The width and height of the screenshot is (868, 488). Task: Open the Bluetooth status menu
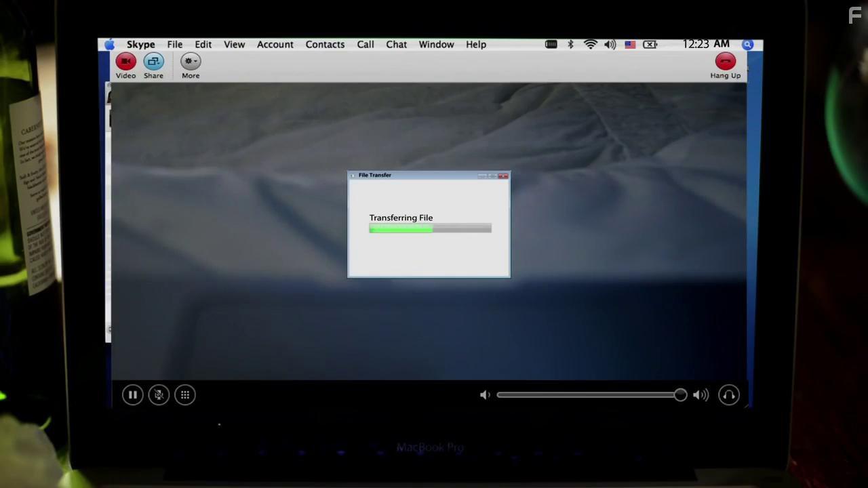570,45
